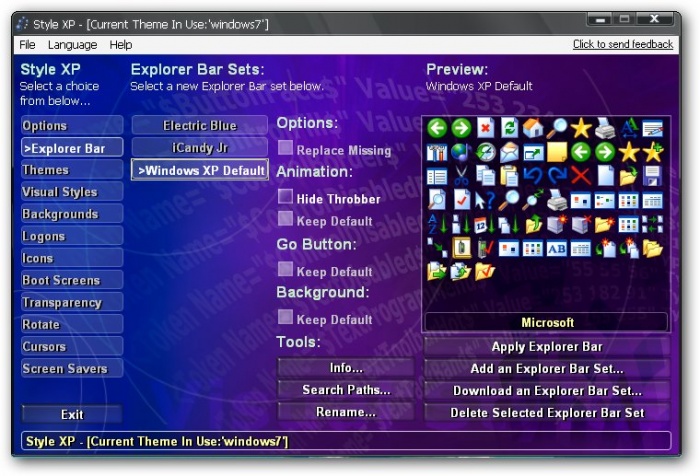The image size is (700, 476).
Task: Select the Electric Blue explorer bar set
Action: coord(200,125)
